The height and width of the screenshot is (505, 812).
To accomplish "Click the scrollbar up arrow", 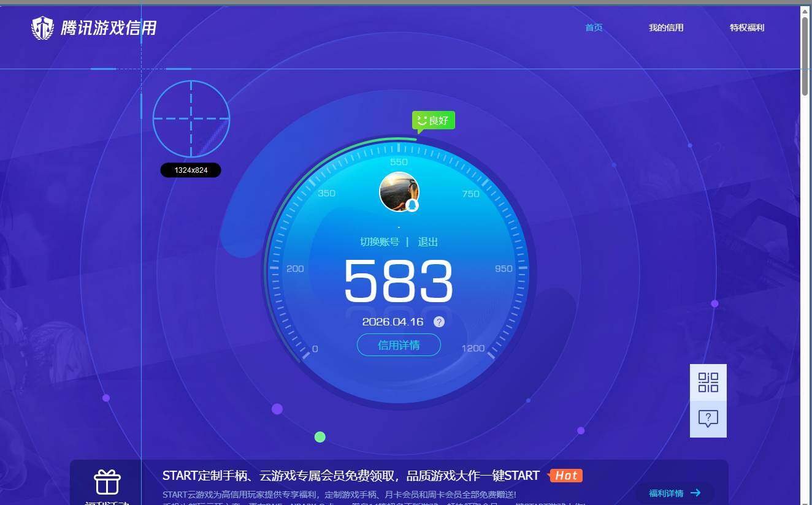I will (805, 10).
